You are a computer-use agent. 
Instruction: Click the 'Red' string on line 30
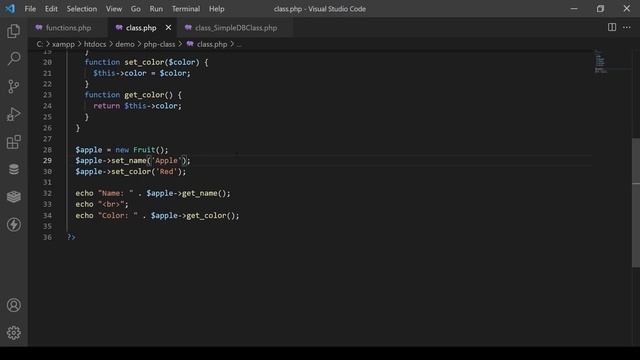pos(166,171)
